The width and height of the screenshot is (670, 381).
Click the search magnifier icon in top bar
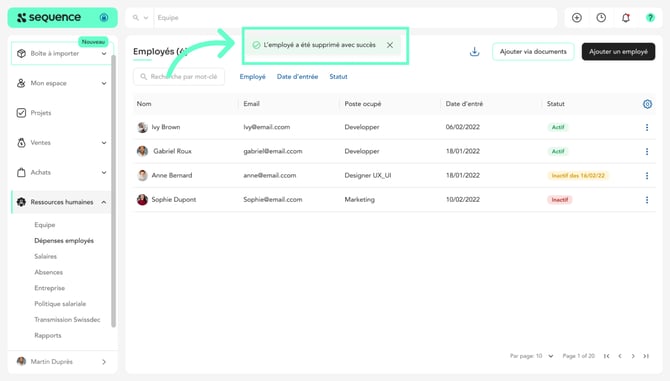(x=135, y=18)
